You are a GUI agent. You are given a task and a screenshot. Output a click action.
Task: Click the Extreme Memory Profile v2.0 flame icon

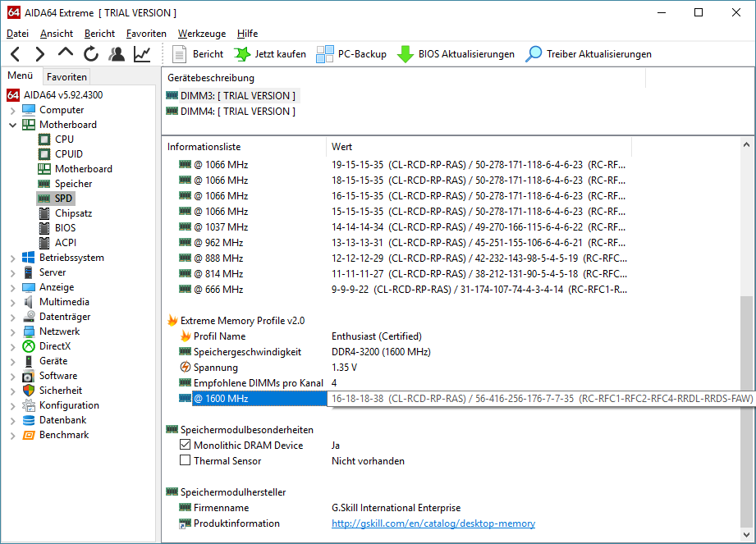tap(172, 321)
